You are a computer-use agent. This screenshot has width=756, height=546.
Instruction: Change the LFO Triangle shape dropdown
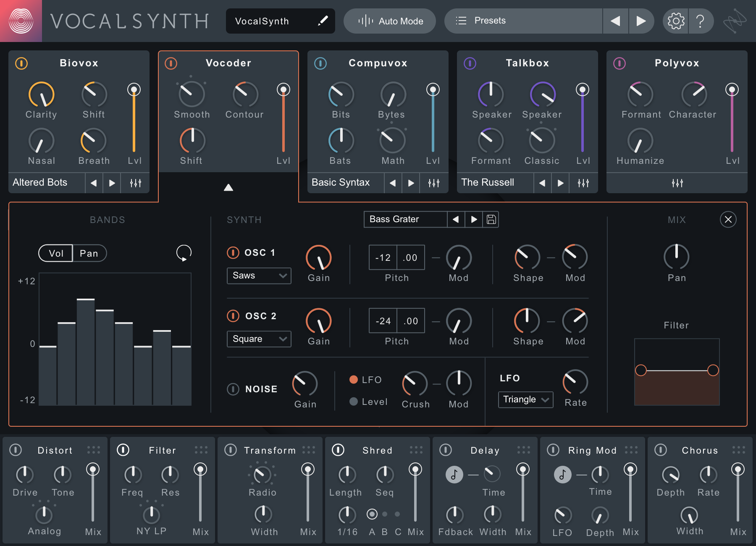525,399
